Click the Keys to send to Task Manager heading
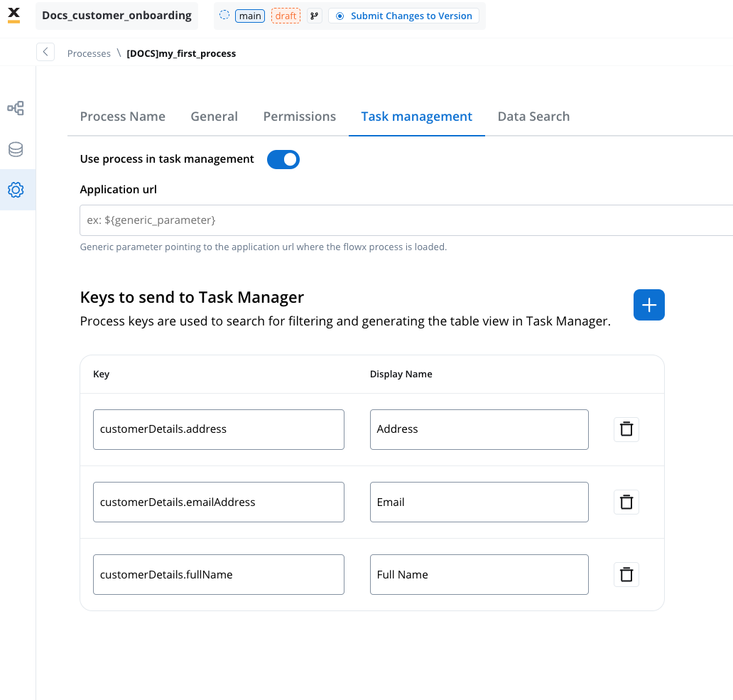733x700 pixels. pyautogui.click(x=192, y=297)
